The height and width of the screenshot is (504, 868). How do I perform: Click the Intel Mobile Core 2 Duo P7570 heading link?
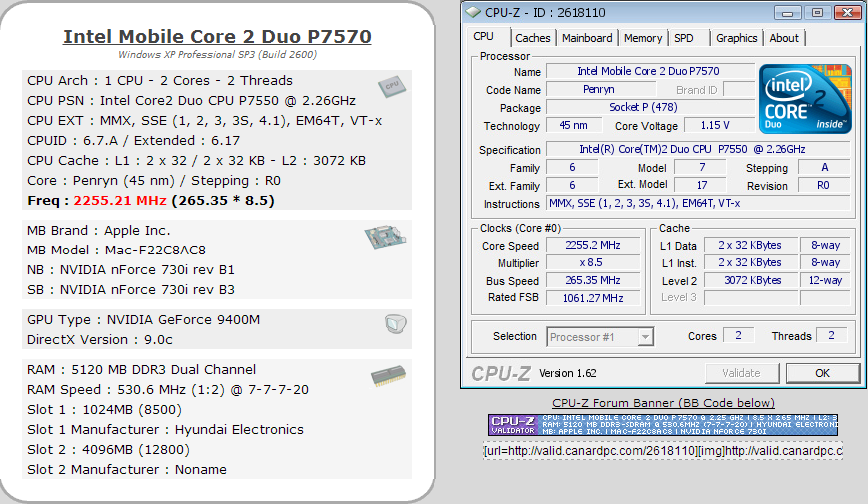point(217,37)
